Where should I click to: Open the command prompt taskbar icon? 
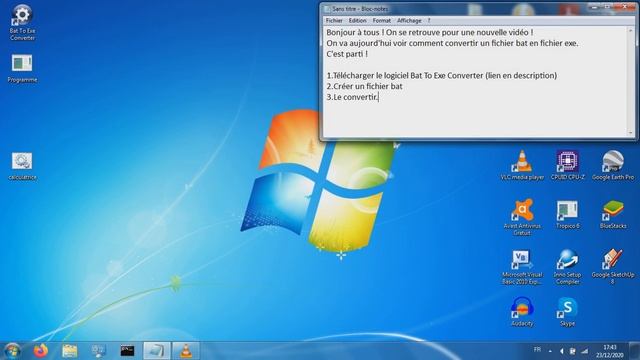pyautogui.click(x=127, y=351)
